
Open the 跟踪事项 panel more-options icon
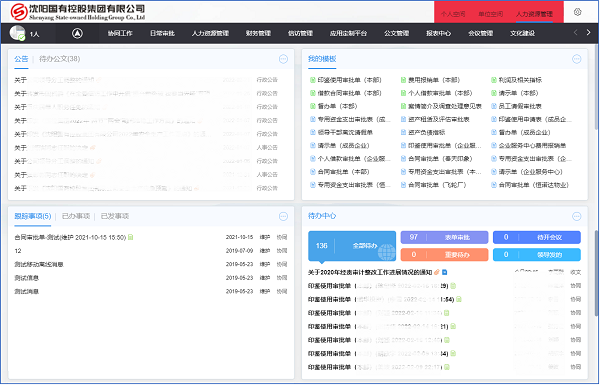click(x=283, y=217)
